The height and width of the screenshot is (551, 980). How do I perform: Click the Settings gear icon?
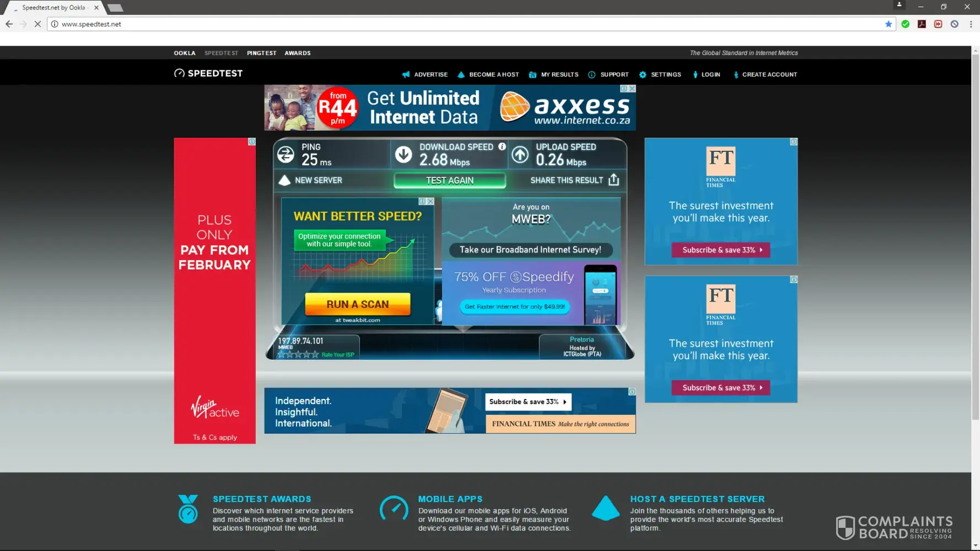coord(642,74)
